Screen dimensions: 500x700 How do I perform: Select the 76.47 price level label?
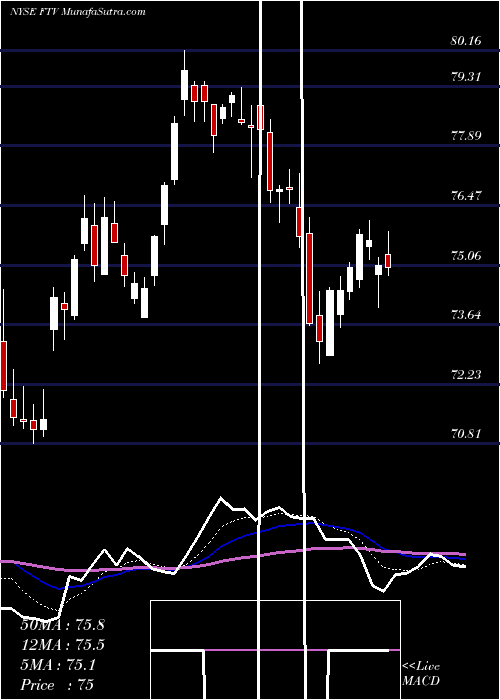click(x=466, y=196)
